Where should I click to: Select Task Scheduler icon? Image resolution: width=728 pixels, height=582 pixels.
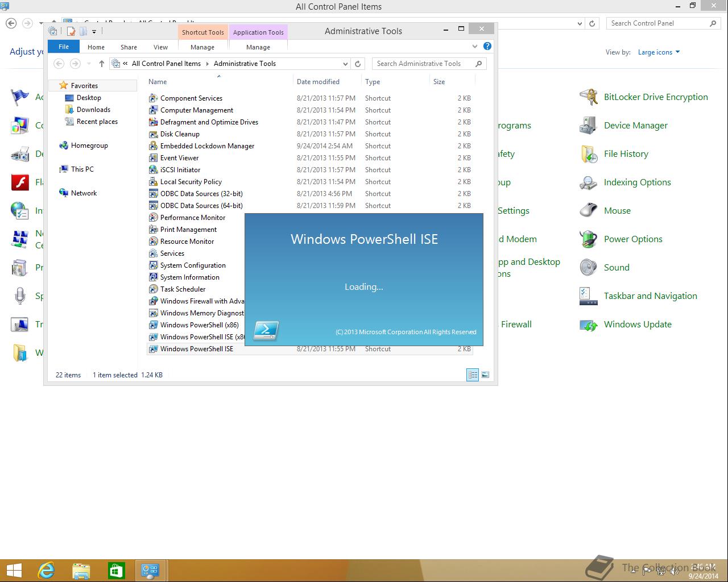click(x=153, y=289)
